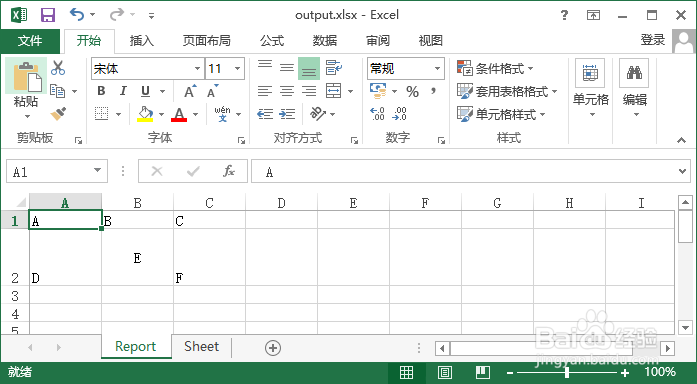Screen dimensions: 697x384
Task: Click the text orientation icon
Action: pyautogui.click(x=318, y=113)
